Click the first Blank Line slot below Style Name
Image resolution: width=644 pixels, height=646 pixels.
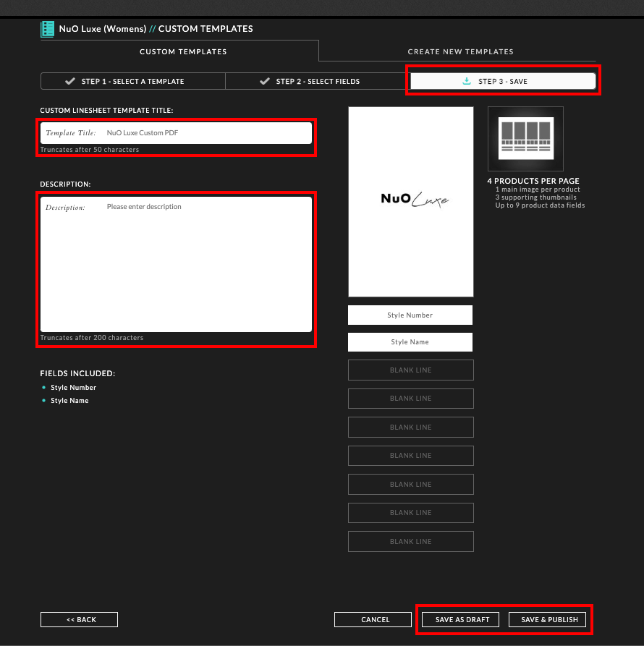(x=411, y=370)
